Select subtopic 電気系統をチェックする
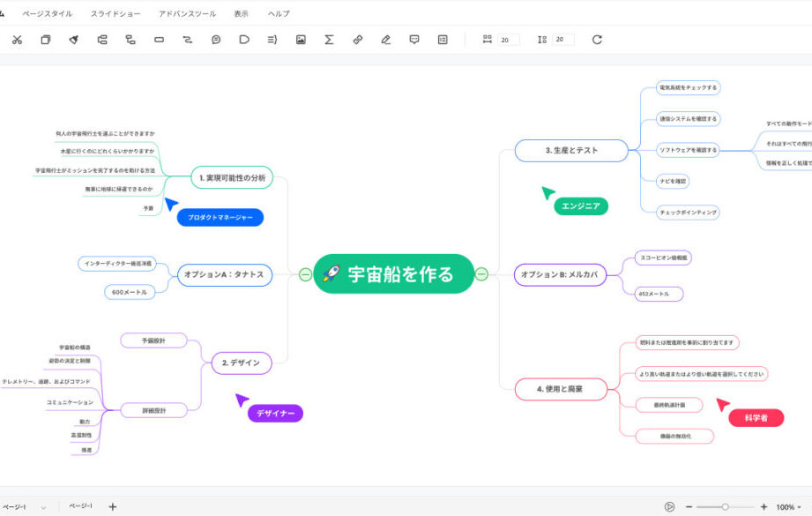This screenshot has width=812, height=516. (x=689, y=87)
